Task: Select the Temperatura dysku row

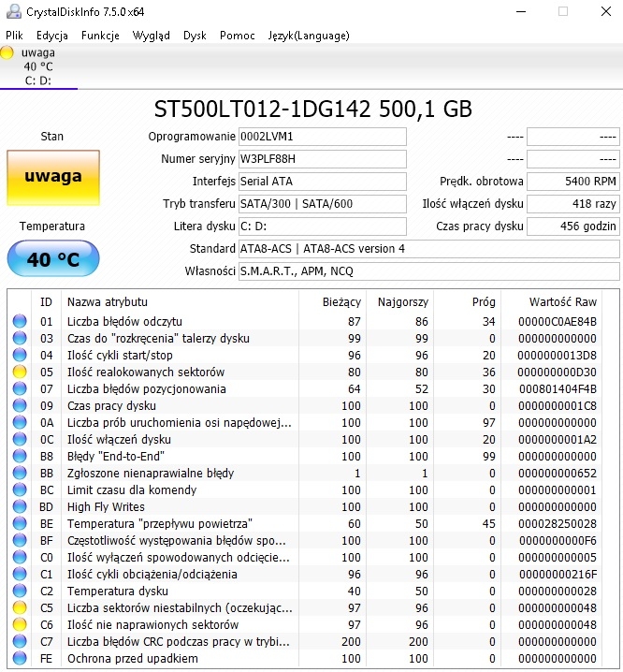Action: [x=305, y=591]
